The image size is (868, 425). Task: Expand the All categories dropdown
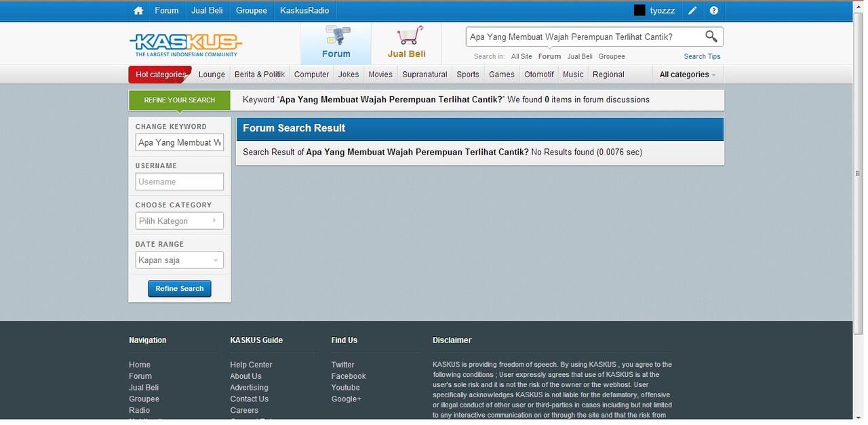[688, 75]
